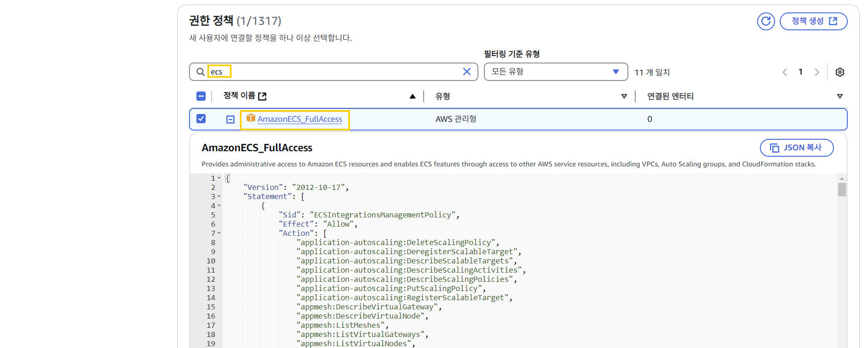Image resolution: width=868 pixels, height=348 pixels.
Task: Click the ECSIntegrationsManagementPolicy Sid line
Action: (x=369, y=215)
